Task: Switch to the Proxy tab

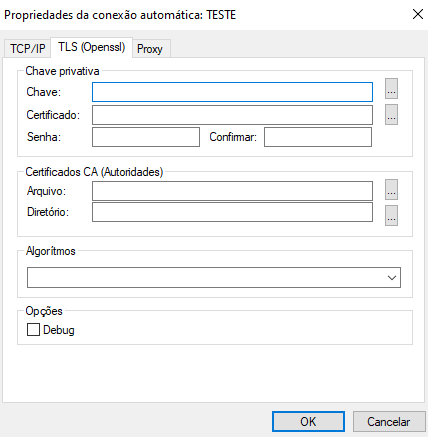Action: pyautogui.click(x=150, y=49)
